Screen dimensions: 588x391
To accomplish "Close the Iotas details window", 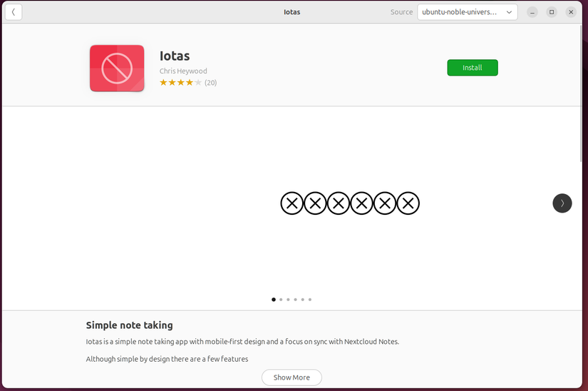I will pos(571,12).
